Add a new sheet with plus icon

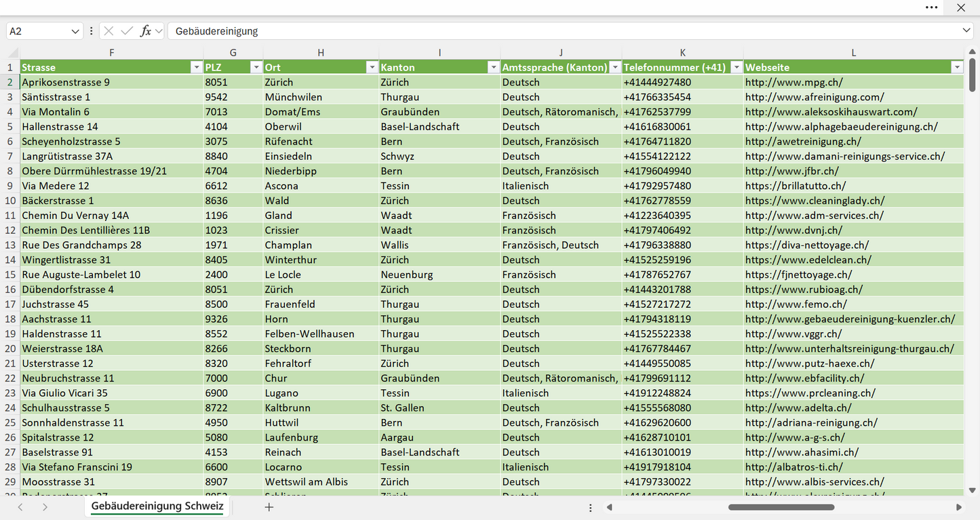click(x=269, y=507)
